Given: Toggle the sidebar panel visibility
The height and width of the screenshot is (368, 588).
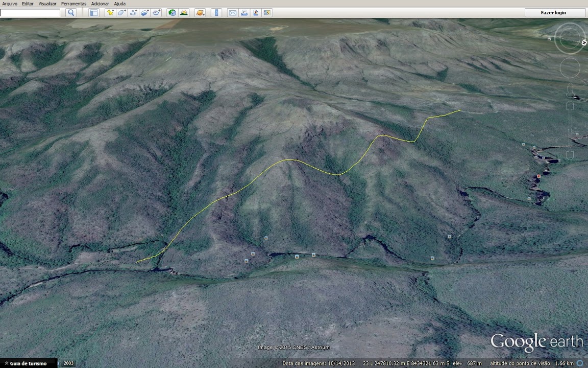Looking at the screenshot, I should [x=94, y=13].
